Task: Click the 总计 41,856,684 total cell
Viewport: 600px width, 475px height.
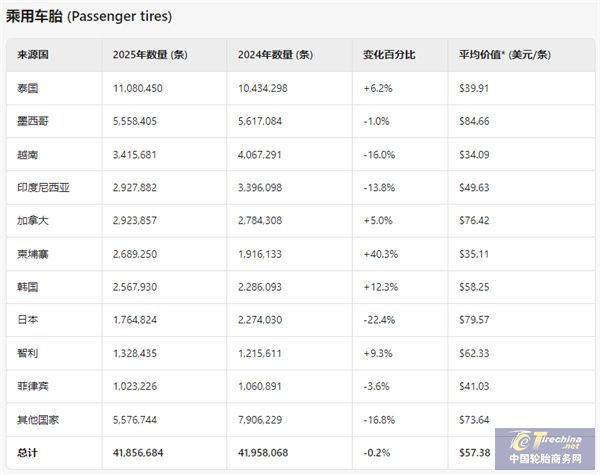Action: click(145, 453)
